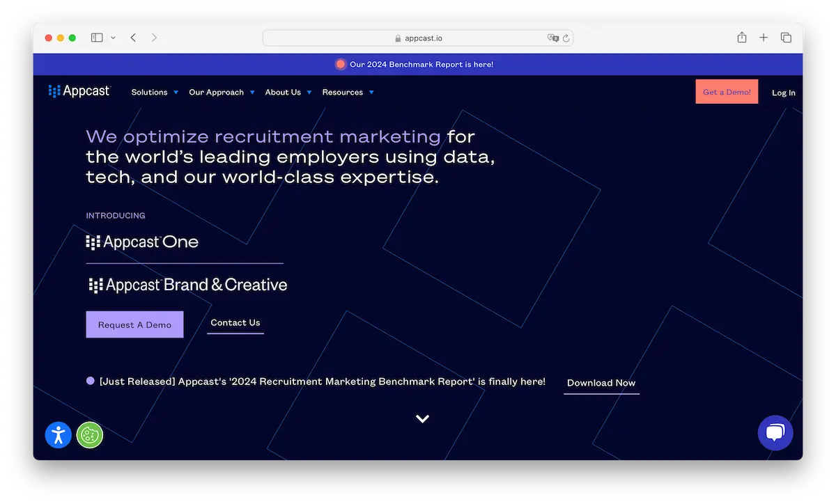Click Download Now for the benchmark report

[x=601, y=383]
